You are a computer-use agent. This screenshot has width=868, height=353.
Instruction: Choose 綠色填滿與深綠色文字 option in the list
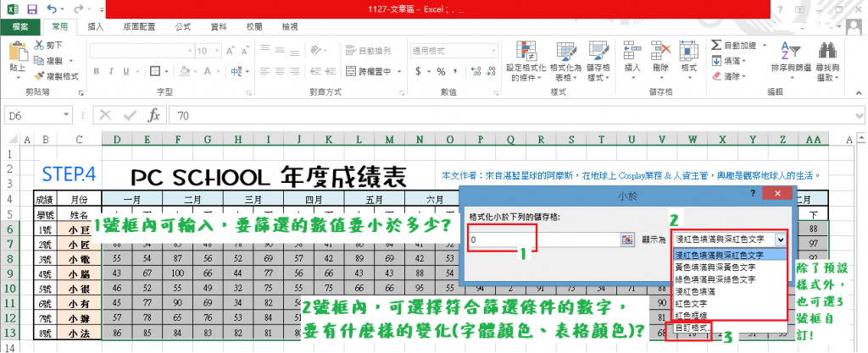click(x=730, y=279)
